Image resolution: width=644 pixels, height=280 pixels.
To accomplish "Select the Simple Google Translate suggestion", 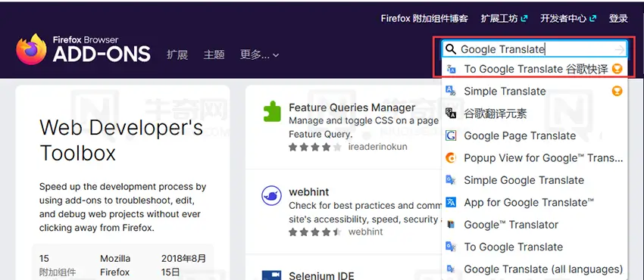I will coord(535,180).
